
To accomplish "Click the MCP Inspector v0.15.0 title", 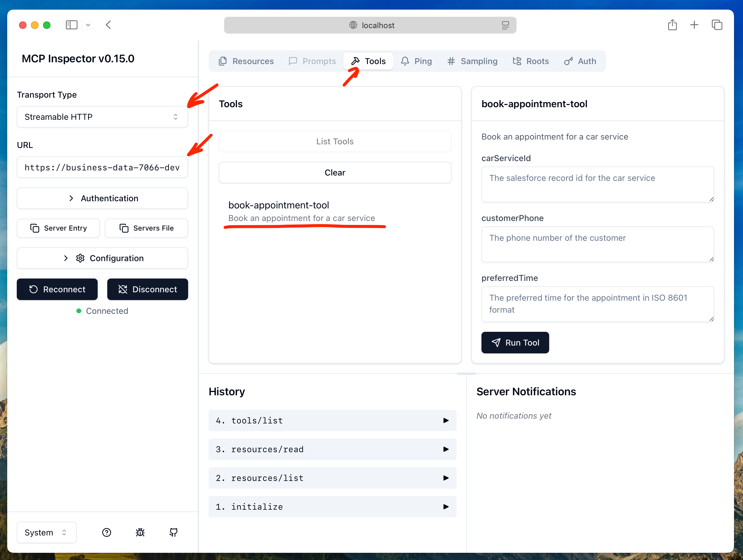I will coord(78,58).
